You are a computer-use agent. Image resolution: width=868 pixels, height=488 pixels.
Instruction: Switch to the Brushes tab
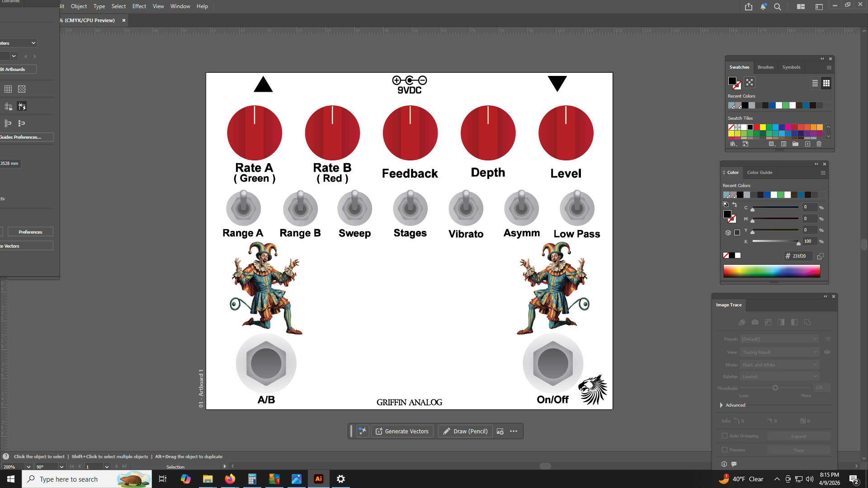[765, 67]
